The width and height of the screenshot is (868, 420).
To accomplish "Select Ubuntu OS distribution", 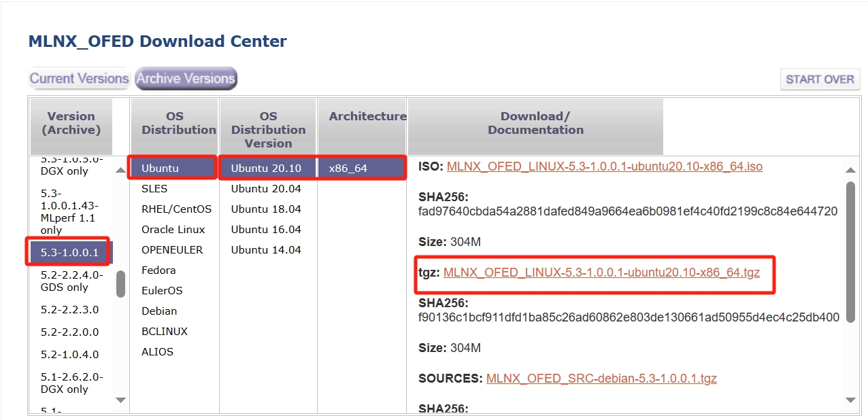I will tap(173, 168).
